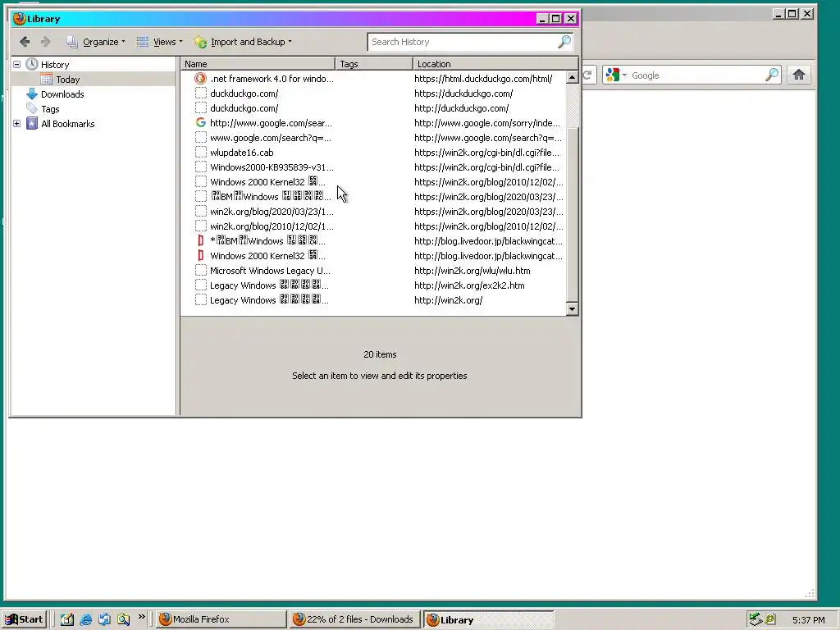Launch Internet Explorer from quick launch
Viewport: 840px width, 630px height.
click(x=85, y=619)
